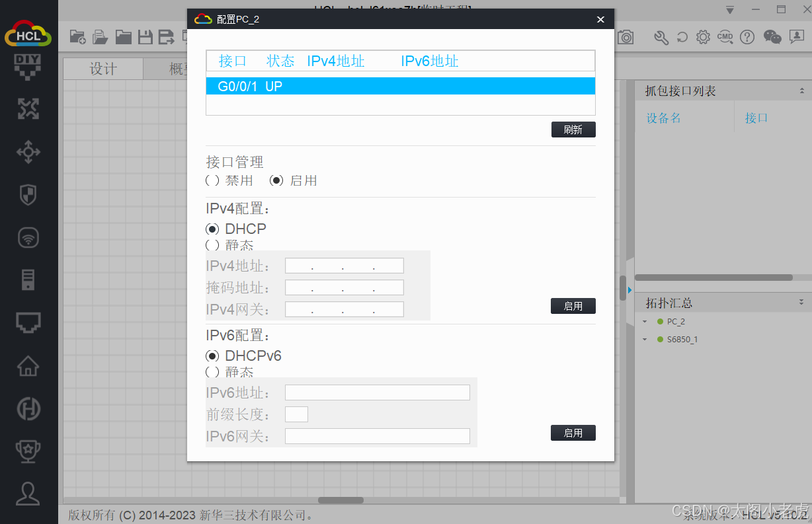812x524 pixels.
Task: Click the IPv4 启用 apply button
Action: coord(573,306)
